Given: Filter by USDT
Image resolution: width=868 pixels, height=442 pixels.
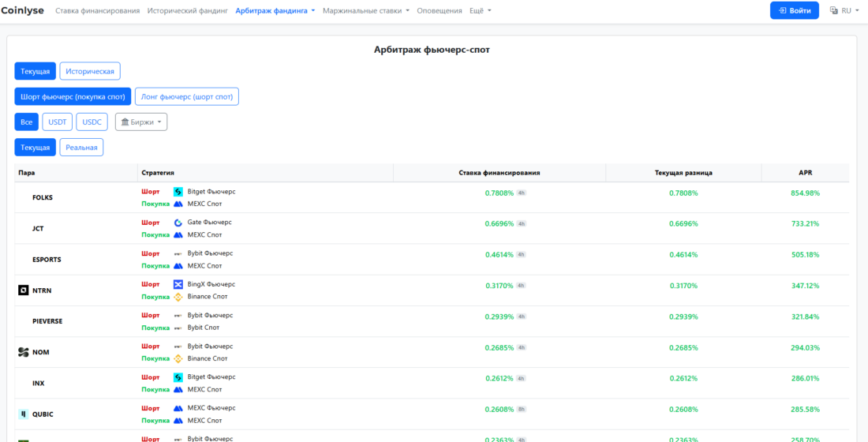Looking at the screenshot, I should click(57, 122).
